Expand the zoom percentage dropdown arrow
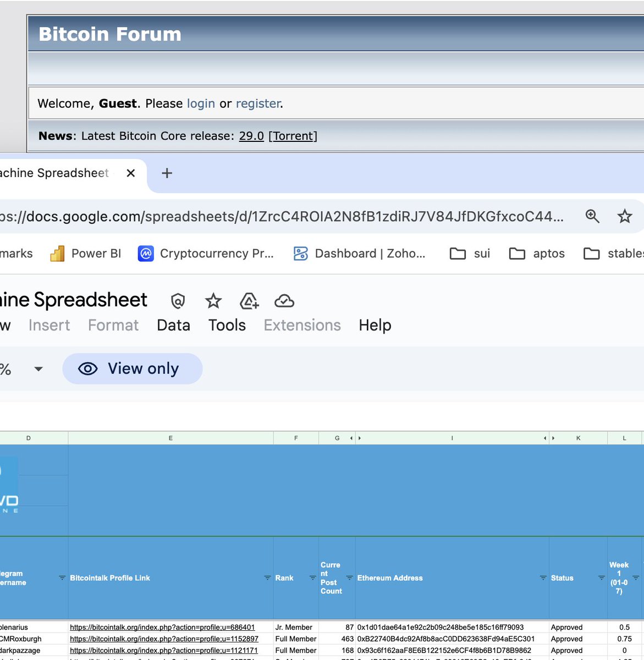The image size is (644, 660). [38, 369]
